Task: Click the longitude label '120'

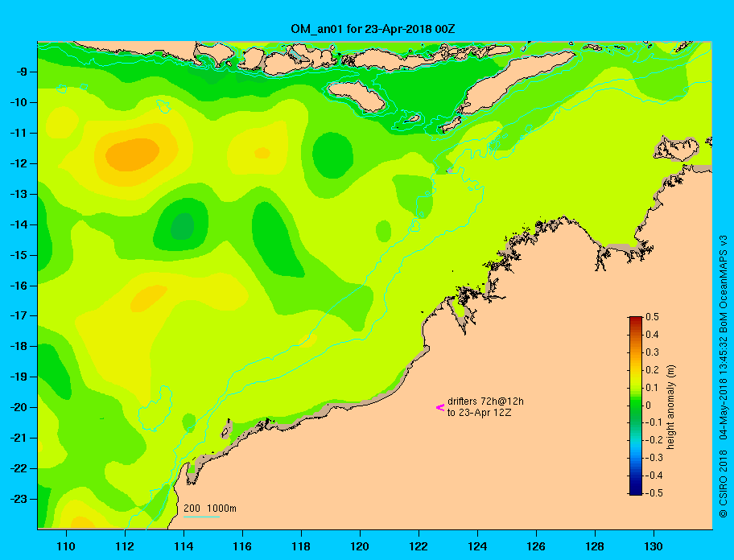Action: click(x=360, y=546)
